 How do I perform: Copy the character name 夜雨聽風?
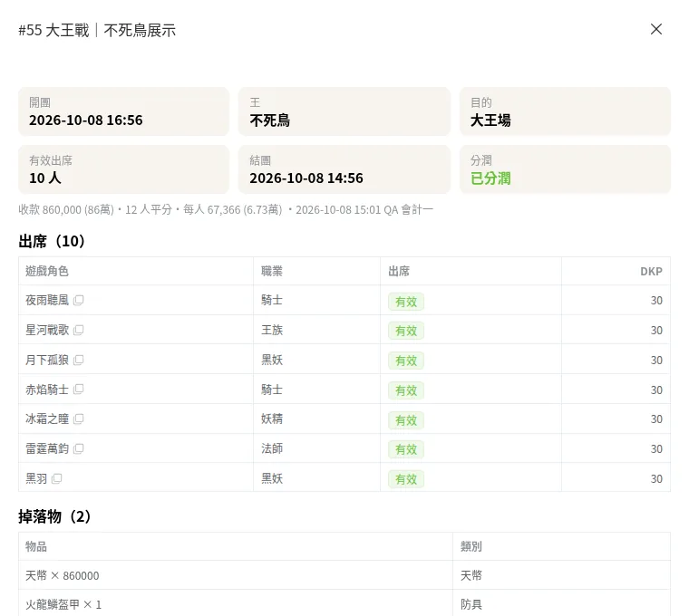click(x=79, y=301)
